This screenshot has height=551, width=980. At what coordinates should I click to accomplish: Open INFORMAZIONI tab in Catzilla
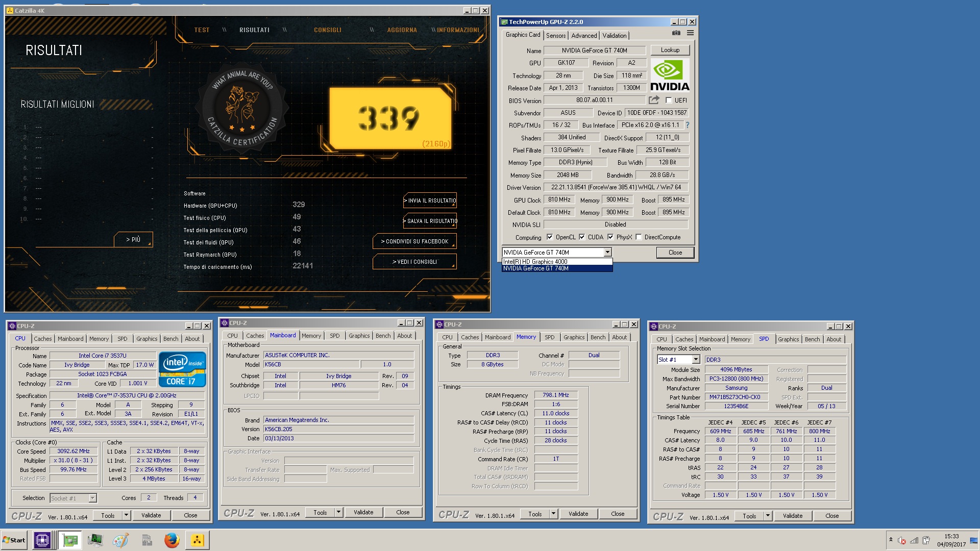(x=458, y=30)
